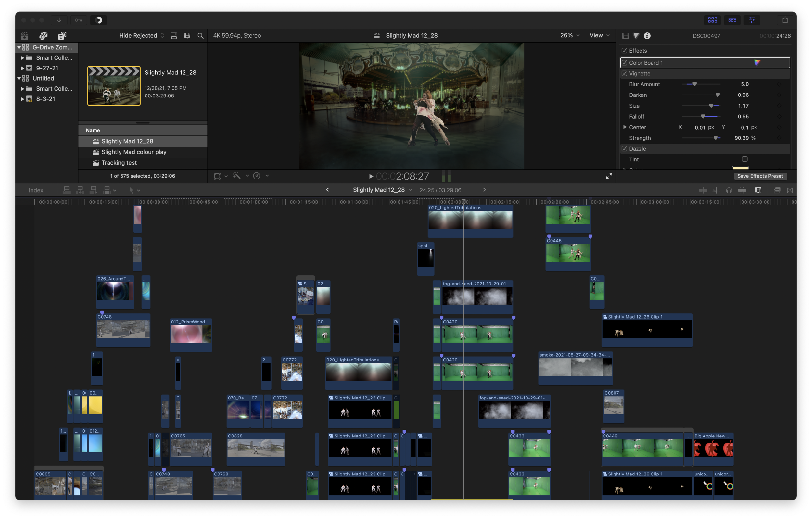Open the Hide Rejected filter dropdown

coord(142,36)
